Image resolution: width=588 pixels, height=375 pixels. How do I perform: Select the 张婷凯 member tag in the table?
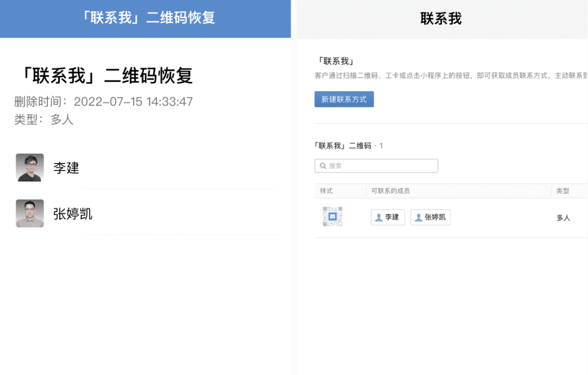(x=430, y=217)
